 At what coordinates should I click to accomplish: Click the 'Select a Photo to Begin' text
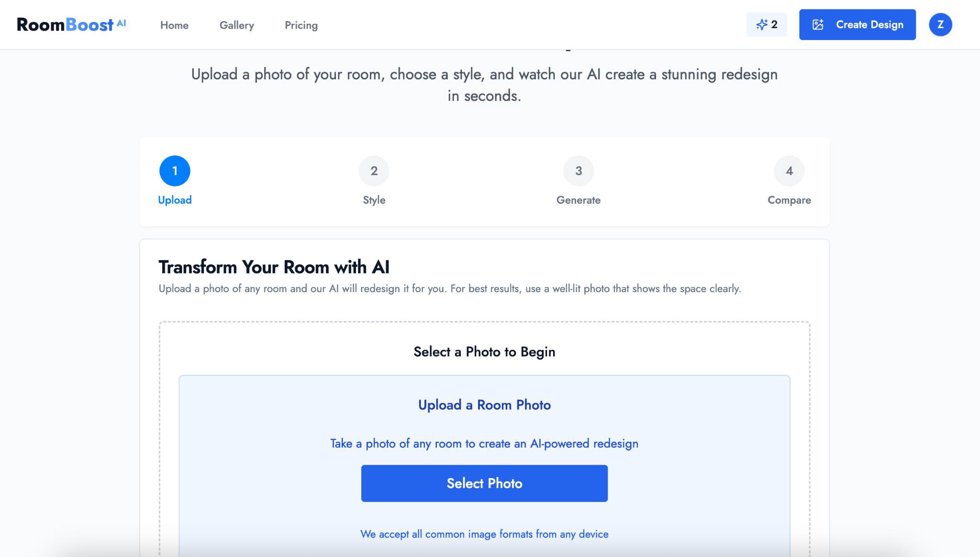[484, 352]
